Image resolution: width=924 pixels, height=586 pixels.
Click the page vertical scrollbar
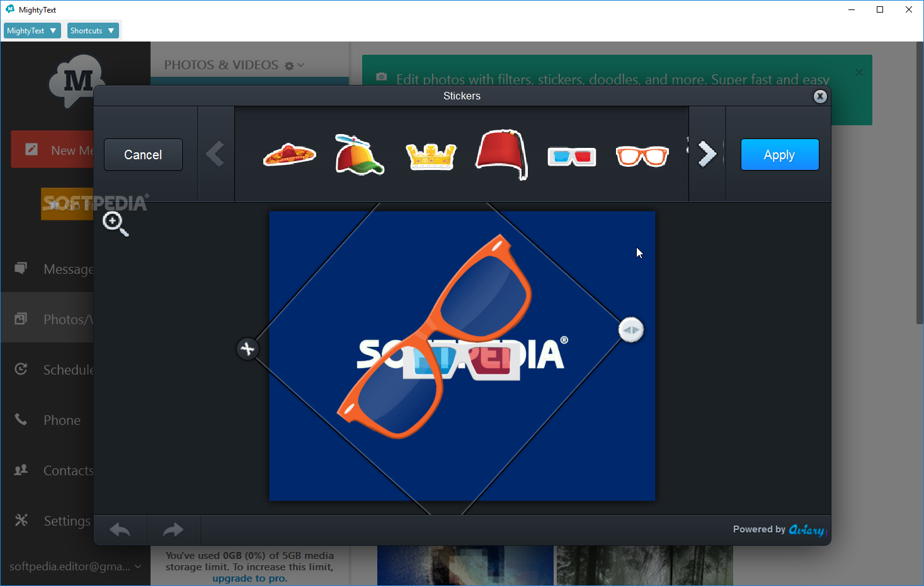pos(919,184)
